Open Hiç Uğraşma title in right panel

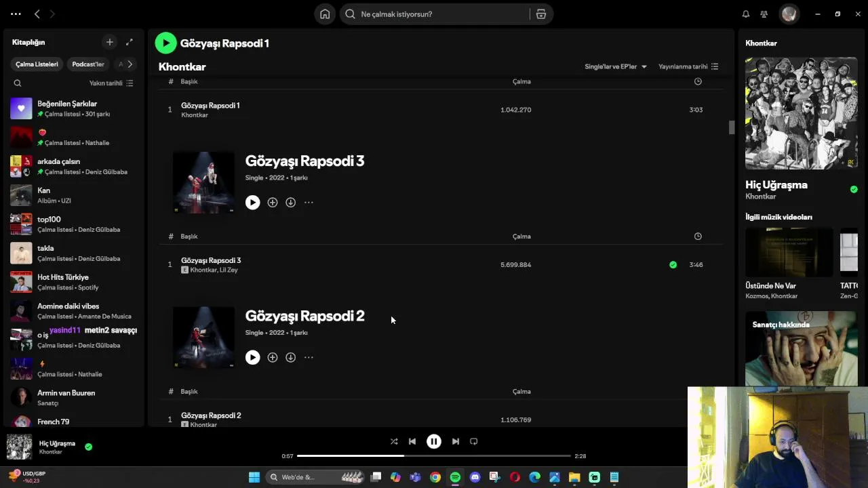click(776, 184)
